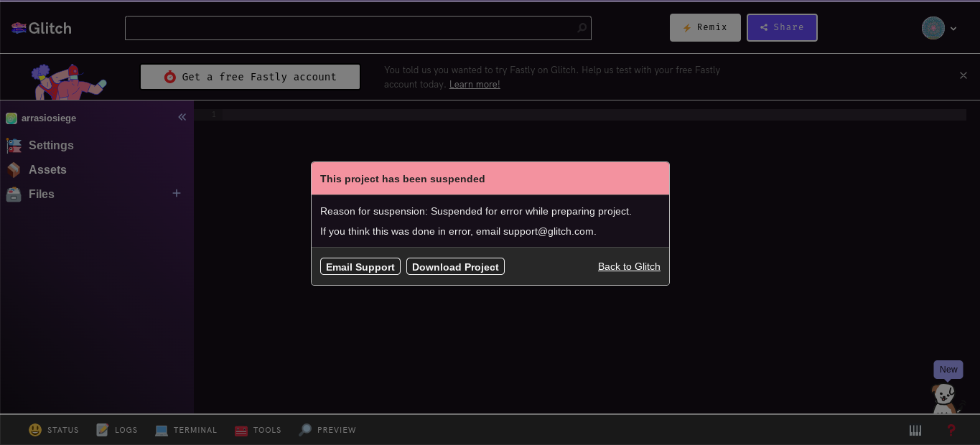Open the Assets section
Image resolution: width=980 pixels, height=445 pixels.
[x=47, y=169]
